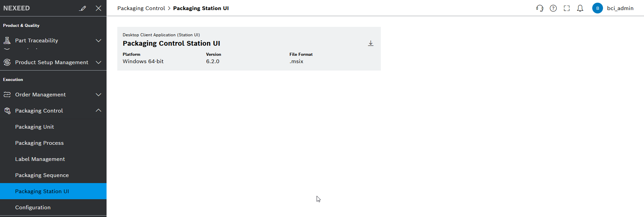Click the Part Traceability sidebar icon
The width and height of the screenshot is (644, 217).
(7, 40)
